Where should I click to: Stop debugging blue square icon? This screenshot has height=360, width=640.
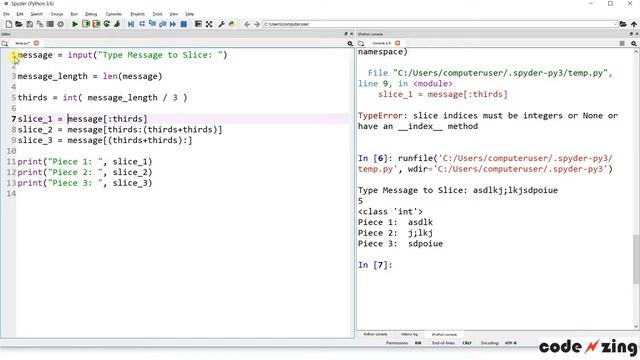coord(184,24)
